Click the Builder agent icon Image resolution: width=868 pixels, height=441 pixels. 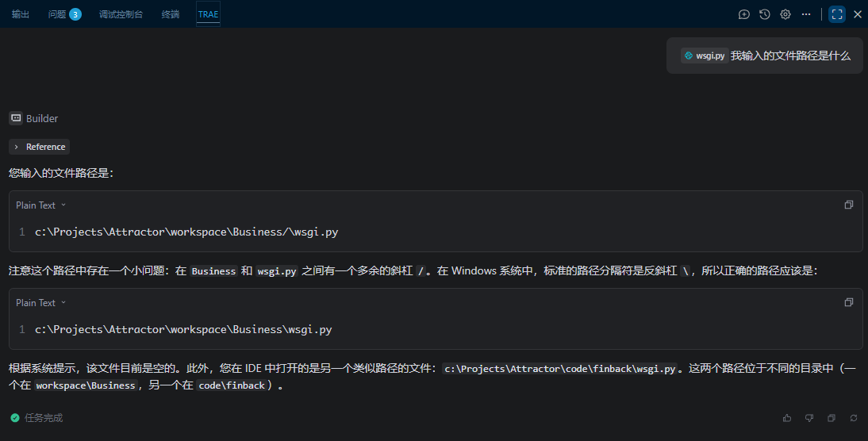coord(16,118)
